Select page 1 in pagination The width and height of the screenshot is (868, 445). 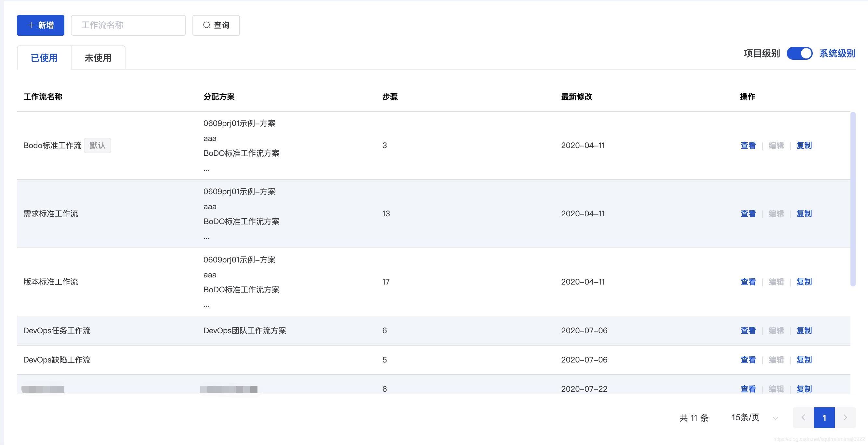(x=824, y=418)
